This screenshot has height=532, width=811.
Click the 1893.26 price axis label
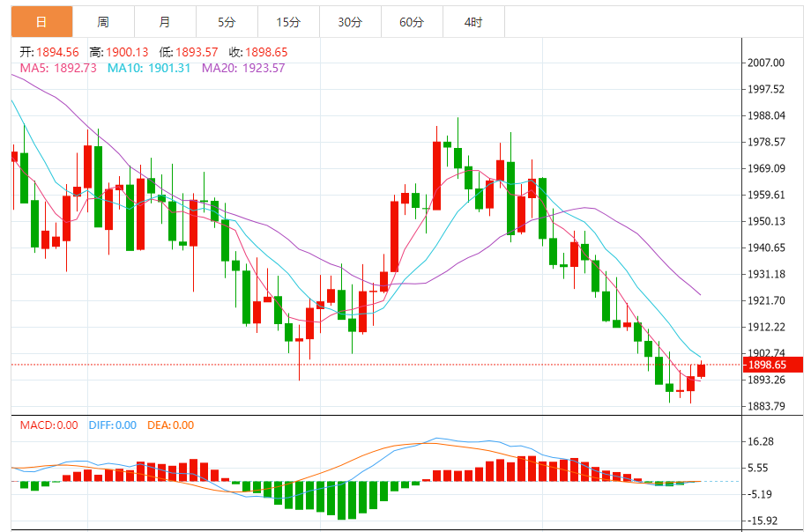tap(766, 380)
